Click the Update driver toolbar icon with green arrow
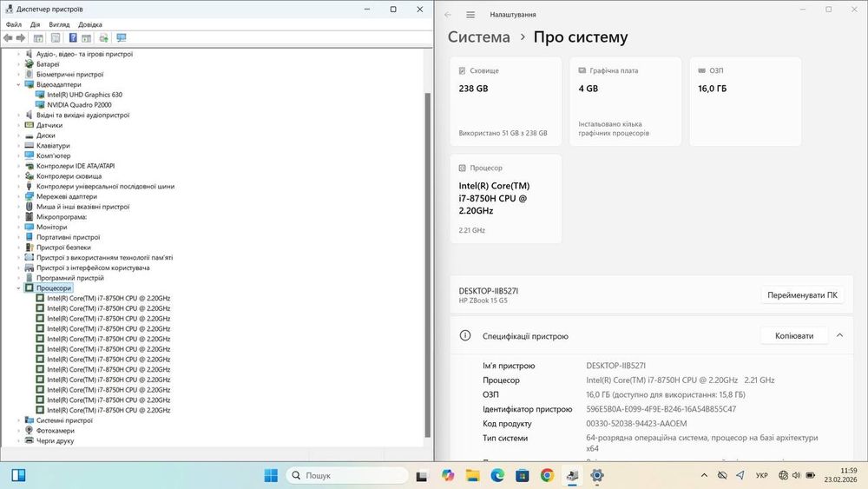Image resolution: width=868 pixels, height=489 pixels. point(103,37)
